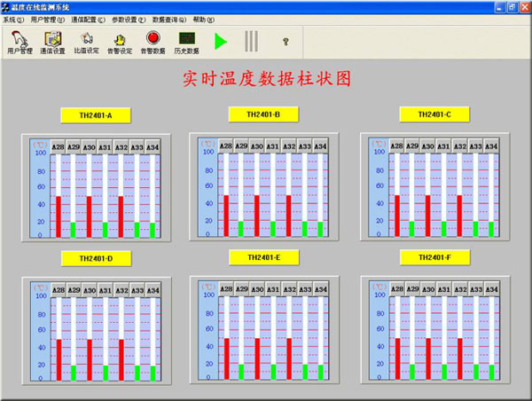The height and width of the screenshot is (401, 532).
Task: Select the TH2401-B yellow label
Action: point(265,114)
